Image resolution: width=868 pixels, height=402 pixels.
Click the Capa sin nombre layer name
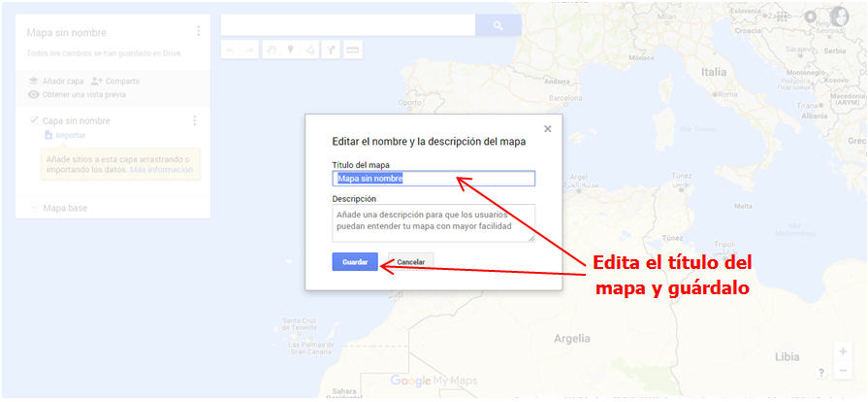point(77,120)
